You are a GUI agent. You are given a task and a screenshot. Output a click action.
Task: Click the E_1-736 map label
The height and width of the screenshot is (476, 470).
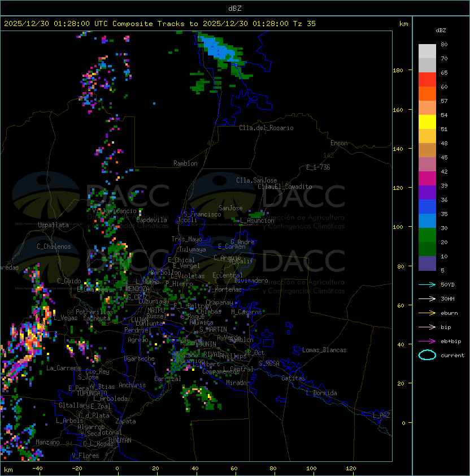pyautogui.click(x=318, y=167)
